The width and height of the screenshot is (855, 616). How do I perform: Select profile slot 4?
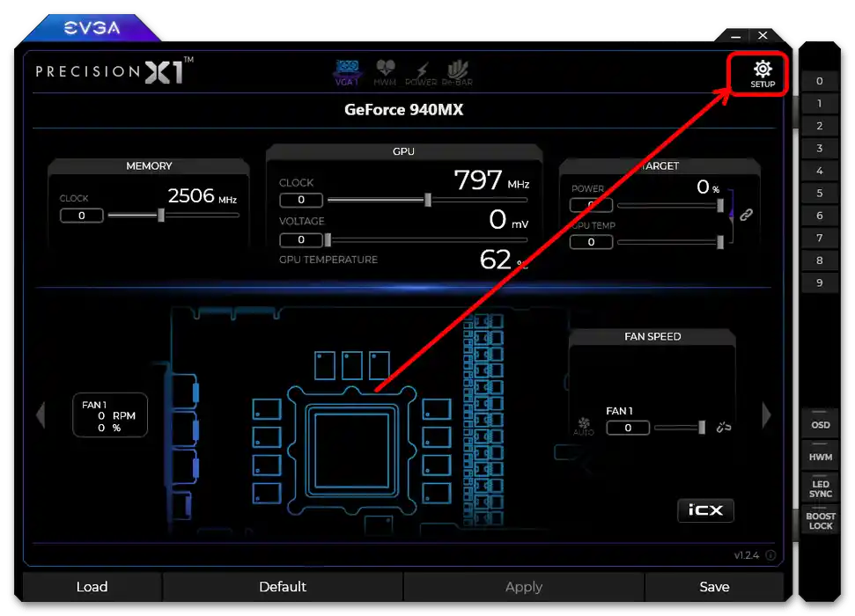tap(820, 171)
